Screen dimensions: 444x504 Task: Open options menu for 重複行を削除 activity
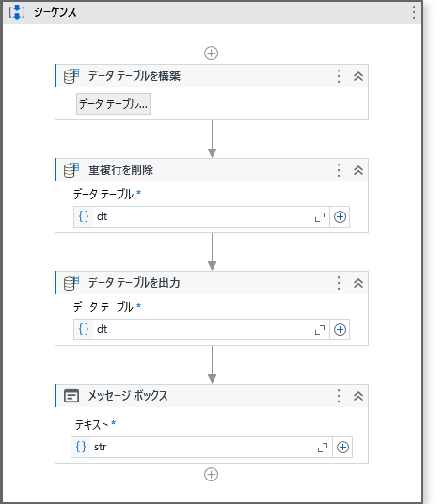(x=339, y=170)
